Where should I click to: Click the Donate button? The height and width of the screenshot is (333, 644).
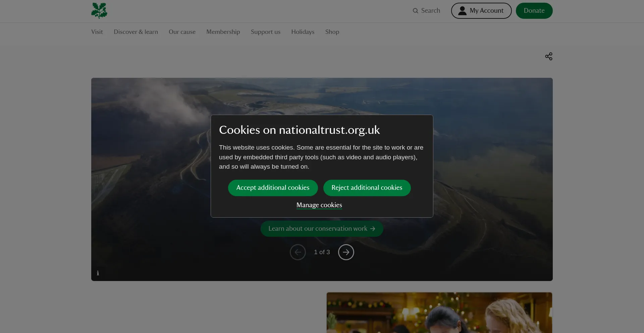534,11
